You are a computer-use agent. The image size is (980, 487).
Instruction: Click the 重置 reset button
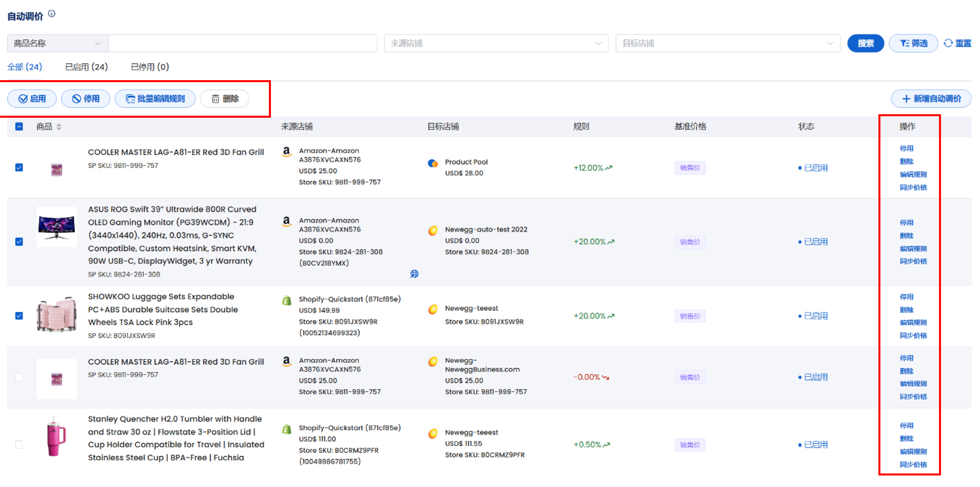coord(957,43)
